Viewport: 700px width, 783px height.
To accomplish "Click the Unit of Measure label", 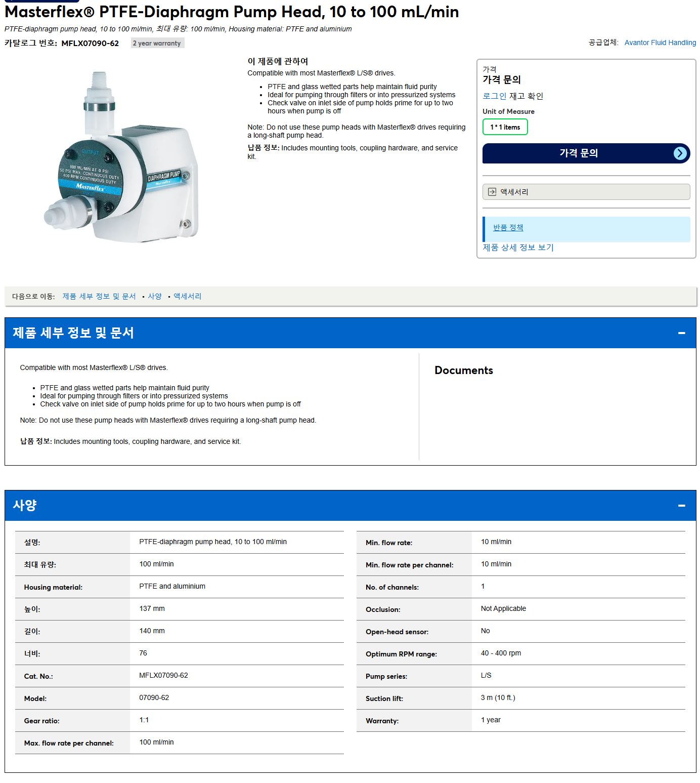I will 508,111.
